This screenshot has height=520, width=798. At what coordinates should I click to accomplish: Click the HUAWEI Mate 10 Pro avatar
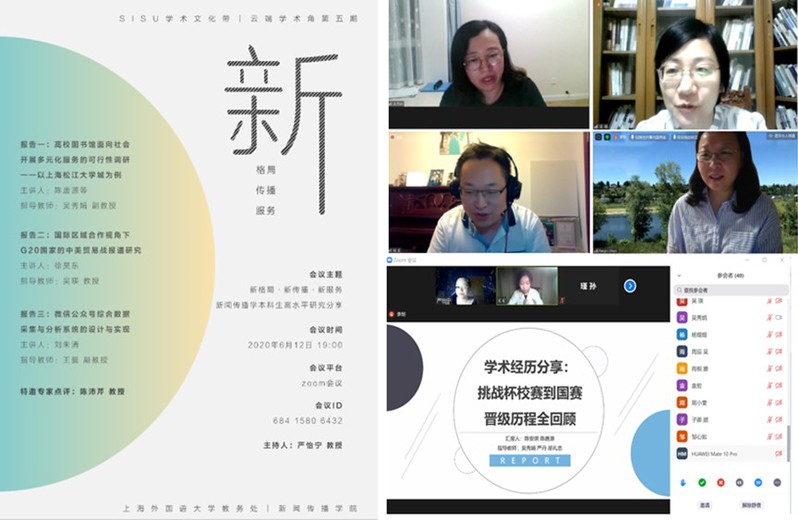point(682,453)
